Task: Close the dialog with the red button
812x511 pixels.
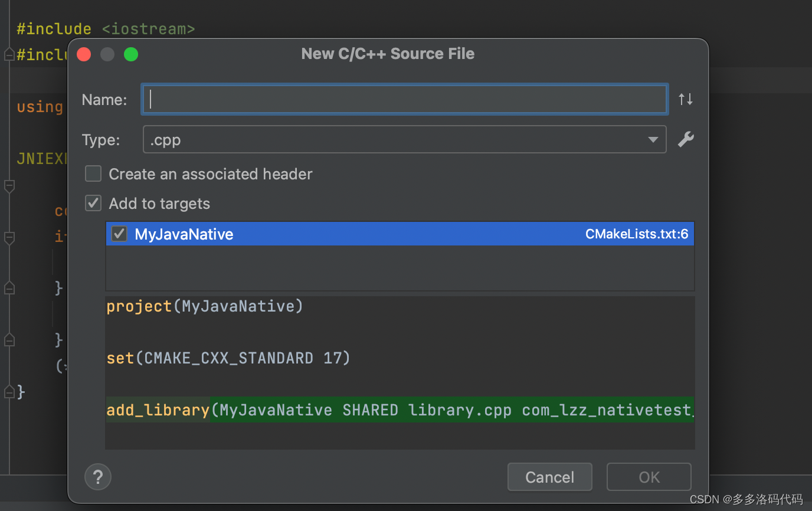Action: tap(84, 54)
